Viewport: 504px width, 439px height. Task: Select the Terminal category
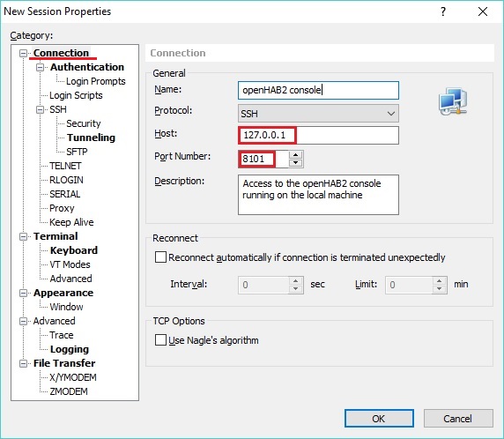point(56,236)
